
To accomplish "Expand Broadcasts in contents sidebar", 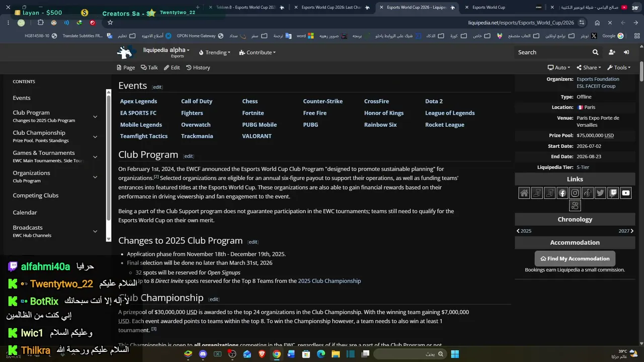I will click(x=95, y=231).
